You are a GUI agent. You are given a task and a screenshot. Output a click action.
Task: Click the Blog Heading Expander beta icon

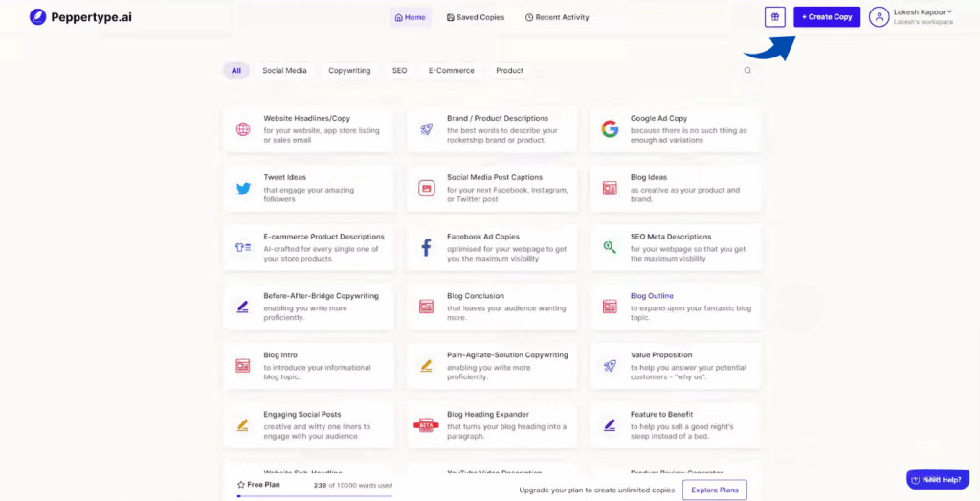(426, 424)
